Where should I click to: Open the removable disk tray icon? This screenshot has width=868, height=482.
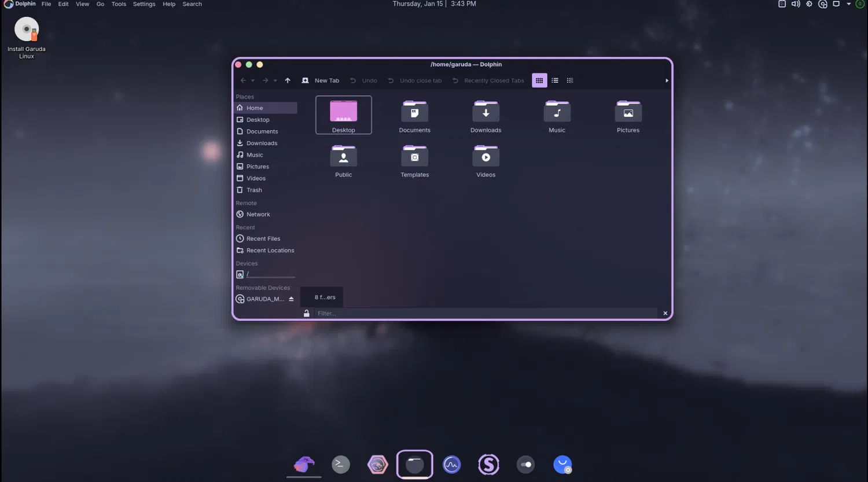[823, 4]
